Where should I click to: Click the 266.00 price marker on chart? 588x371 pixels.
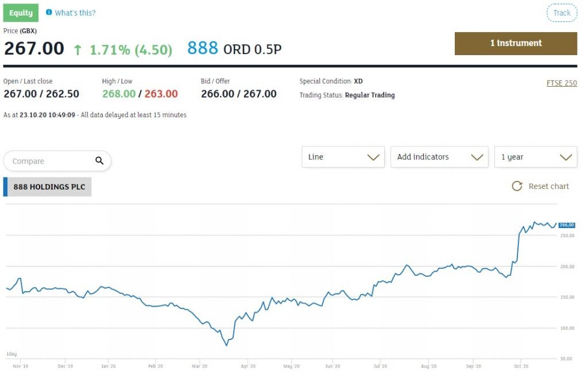coord(566,225)
